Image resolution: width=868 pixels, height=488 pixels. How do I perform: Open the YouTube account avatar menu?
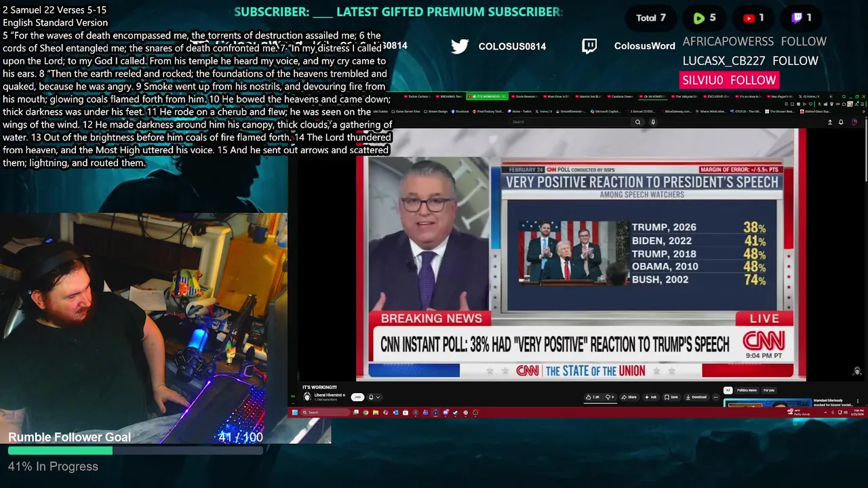(854, 122)
